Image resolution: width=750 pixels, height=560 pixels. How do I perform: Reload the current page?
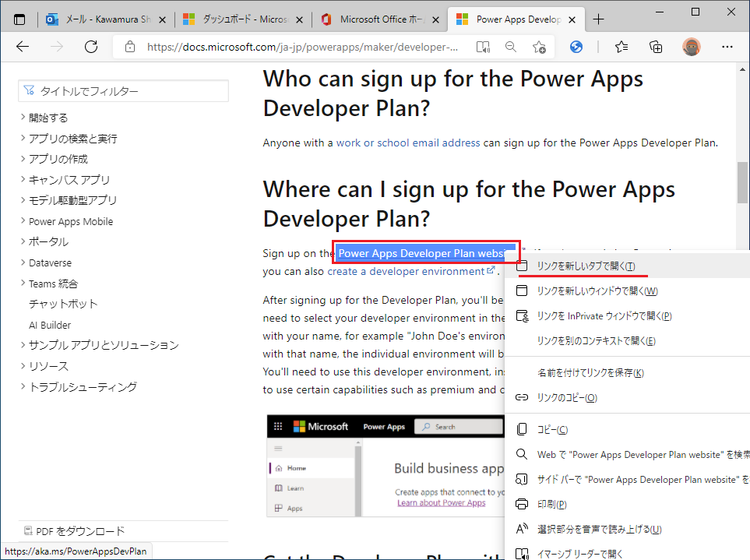pyautogui.click(x=91, y=47)
